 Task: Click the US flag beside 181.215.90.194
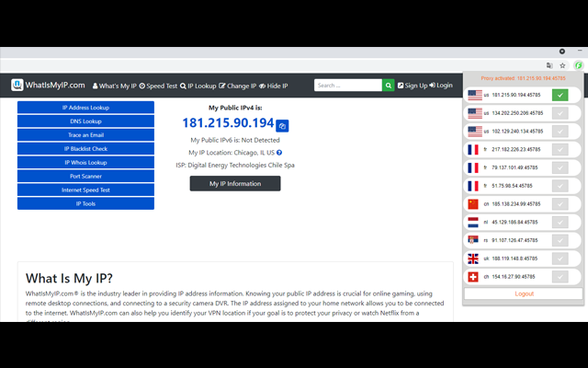click(x=475, y=95)
